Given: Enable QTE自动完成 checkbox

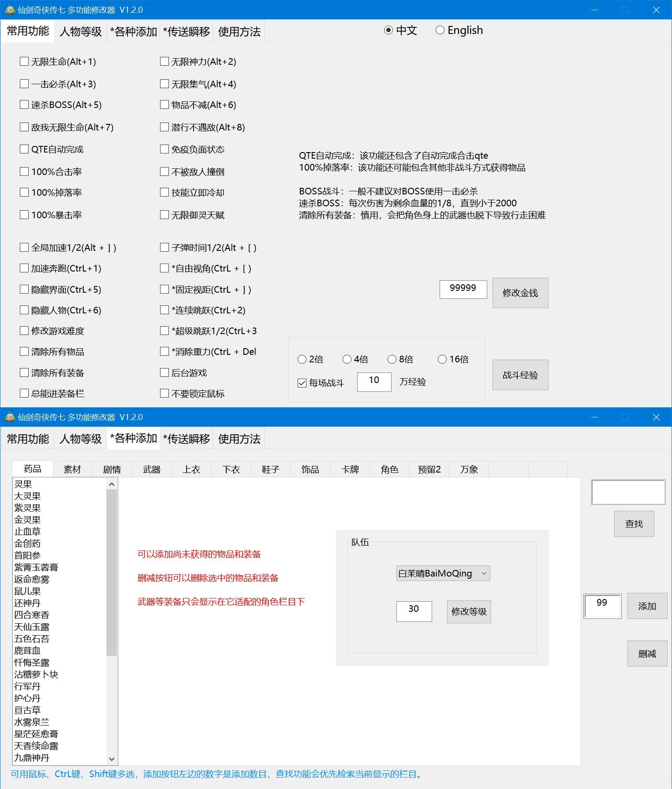Looking at the screenshot, I should [x=24, y=149].
